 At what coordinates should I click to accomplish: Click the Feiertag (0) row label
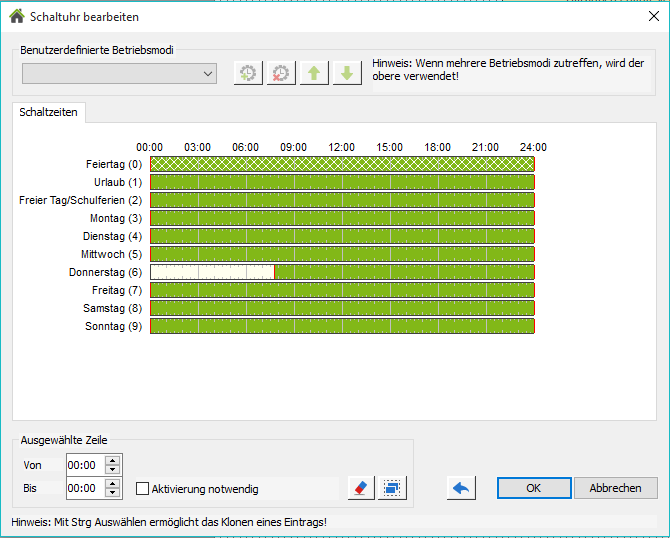[x=114, y=164]
